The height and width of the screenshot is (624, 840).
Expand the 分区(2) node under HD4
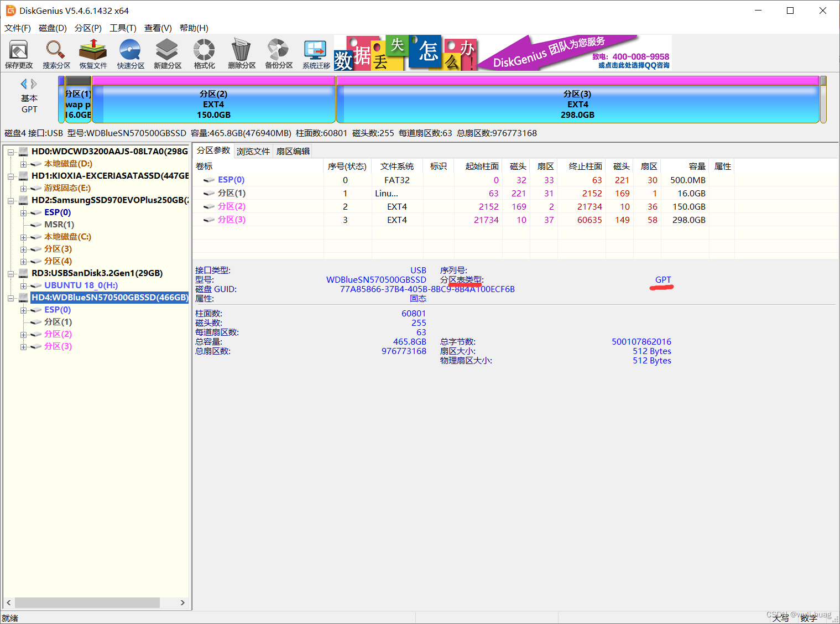[x=23, y=334]
